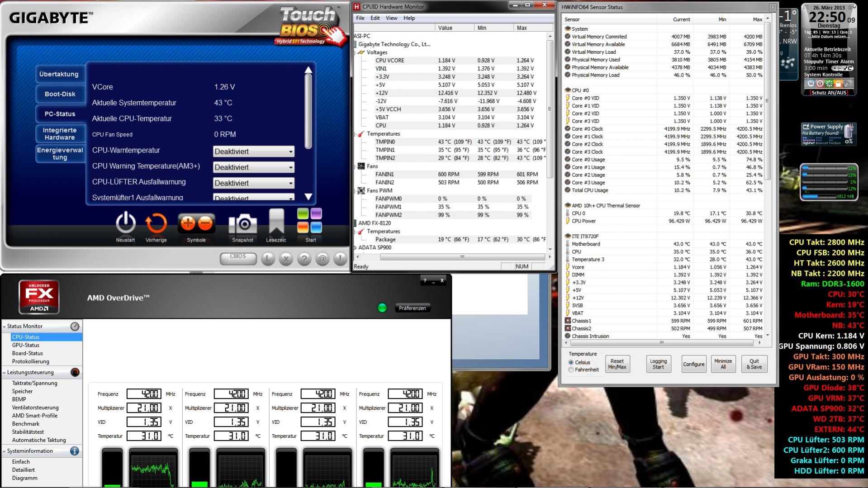Screen dimensions: 868x488
Task: Open the CPU-LÜFTER Ausfallwarnung dropdown
Action: click(254, 183)
